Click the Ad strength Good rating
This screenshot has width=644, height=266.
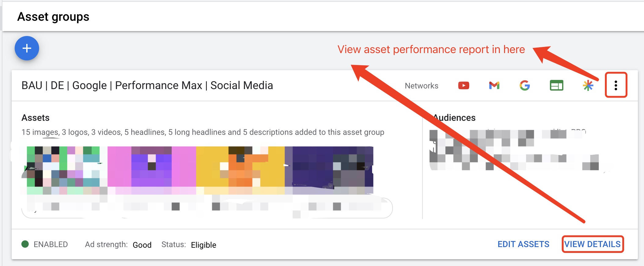(142, 245)
